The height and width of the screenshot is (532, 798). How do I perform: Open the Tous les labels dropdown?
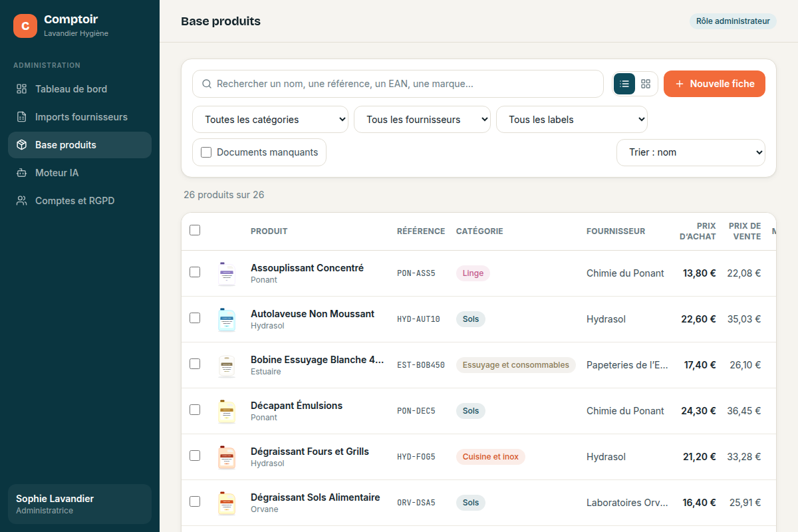572,120
